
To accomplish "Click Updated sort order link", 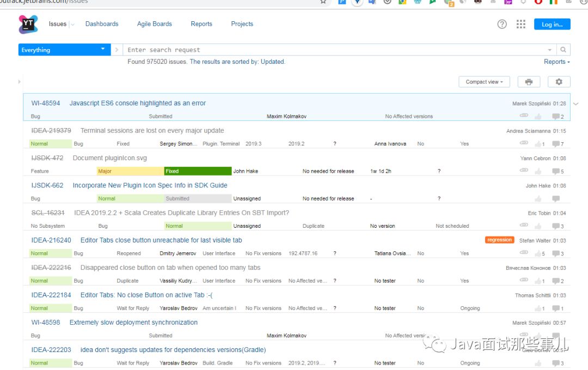I will pyautogui.click(x=272, y=62).
